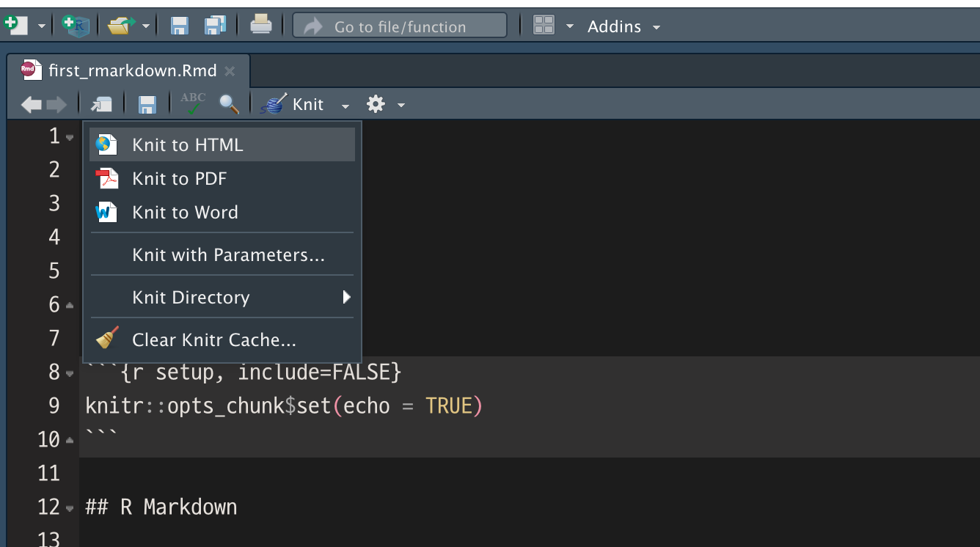The width and height of the screenshot is (980, 547).
Task: Click the Find/Replace magnifier icon
Action: (230, 104)
